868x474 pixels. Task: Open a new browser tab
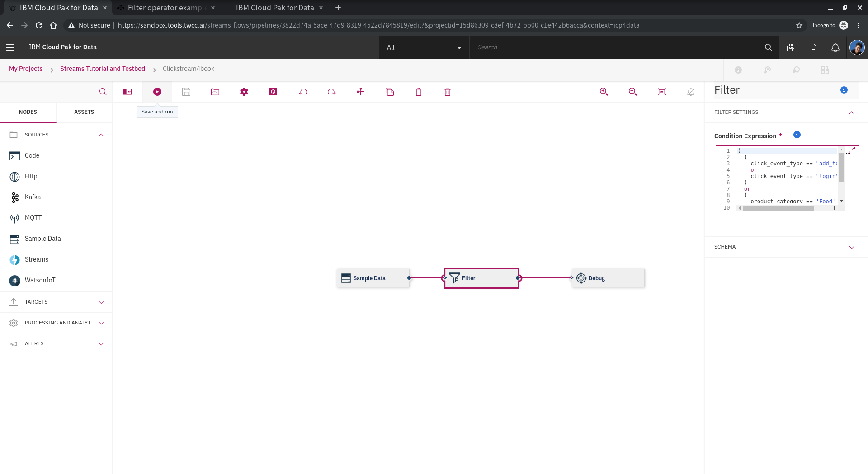tap(338, 8)
